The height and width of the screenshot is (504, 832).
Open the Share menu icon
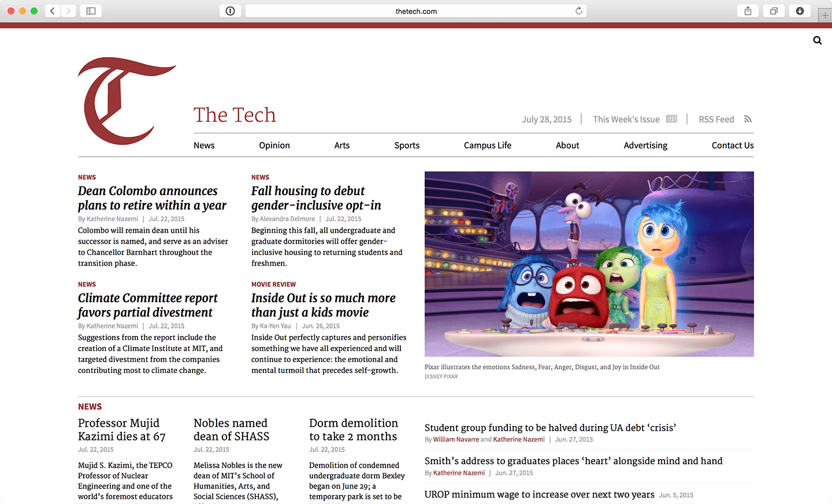pos(748,11)
